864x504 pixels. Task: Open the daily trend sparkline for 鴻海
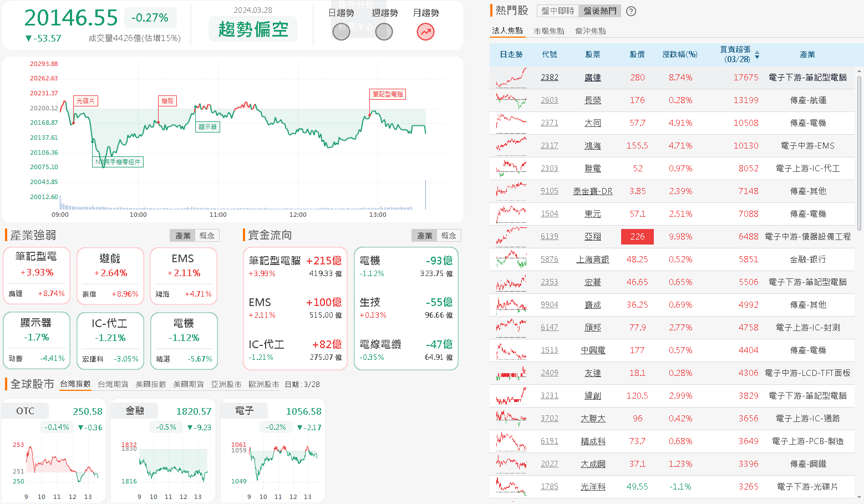[x=511, y=146]
